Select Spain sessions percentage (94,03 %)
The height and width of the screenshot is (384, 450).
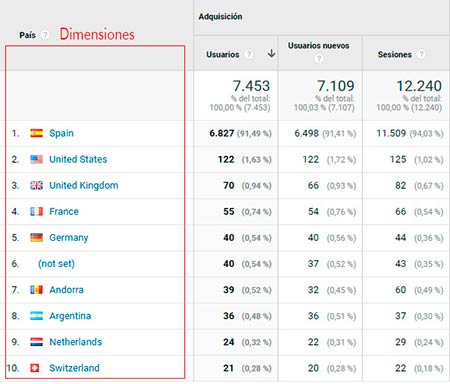[426, 134]
